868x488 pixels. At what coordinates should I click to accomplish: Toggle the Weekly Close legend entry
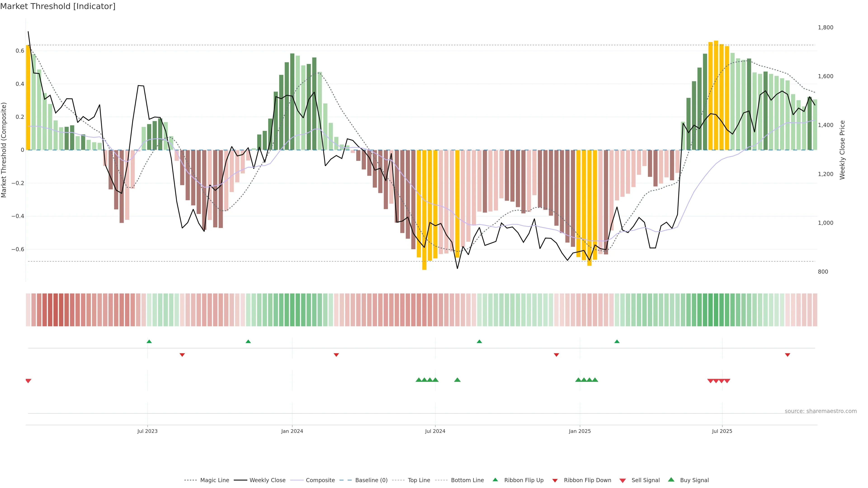267,480
